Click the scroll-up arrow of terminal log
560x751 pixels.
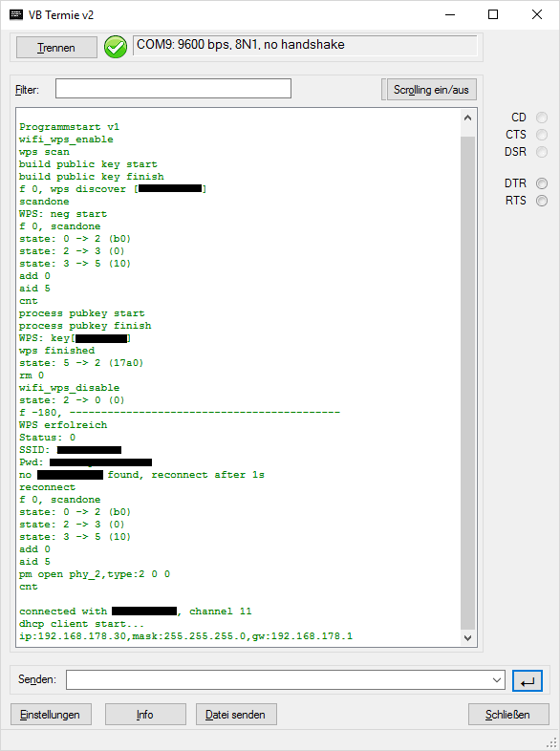click(x=468, y=118)
